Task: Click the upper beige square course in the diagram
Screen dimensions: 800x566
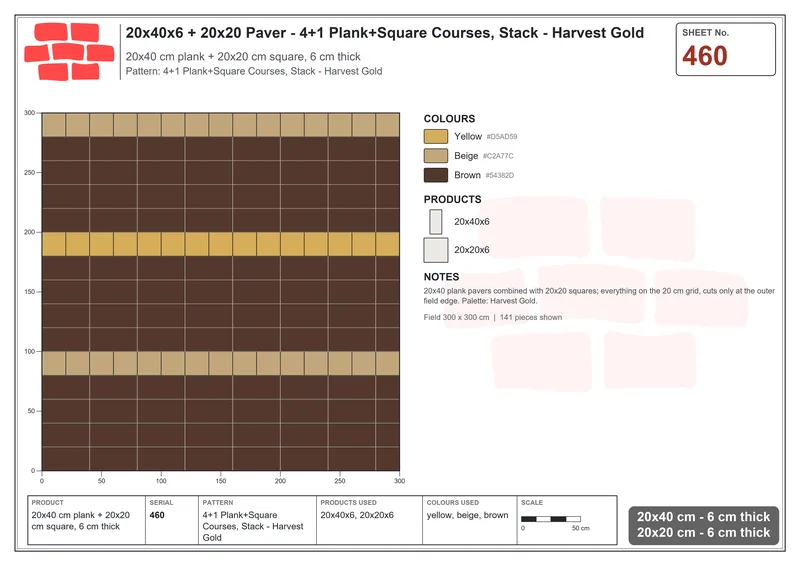Action: (x=220, y=125)
